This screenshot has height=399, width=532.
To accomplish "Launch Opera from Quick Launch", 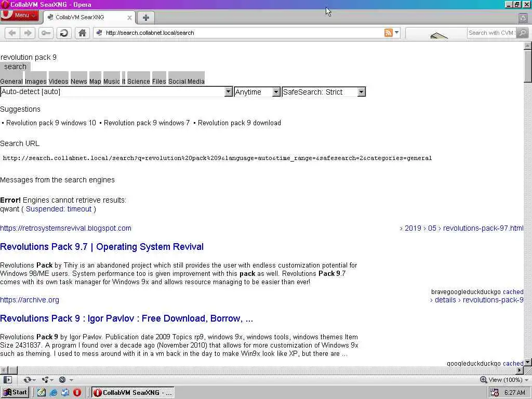I will pyautogui.click(x=77, y=393).
